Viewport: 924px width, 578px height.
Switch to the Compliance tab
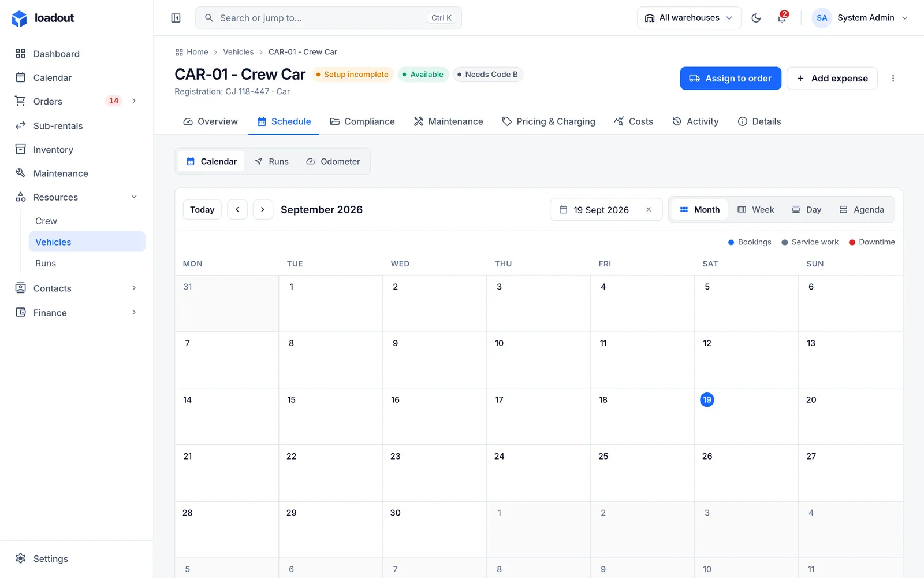click(362, 121)
